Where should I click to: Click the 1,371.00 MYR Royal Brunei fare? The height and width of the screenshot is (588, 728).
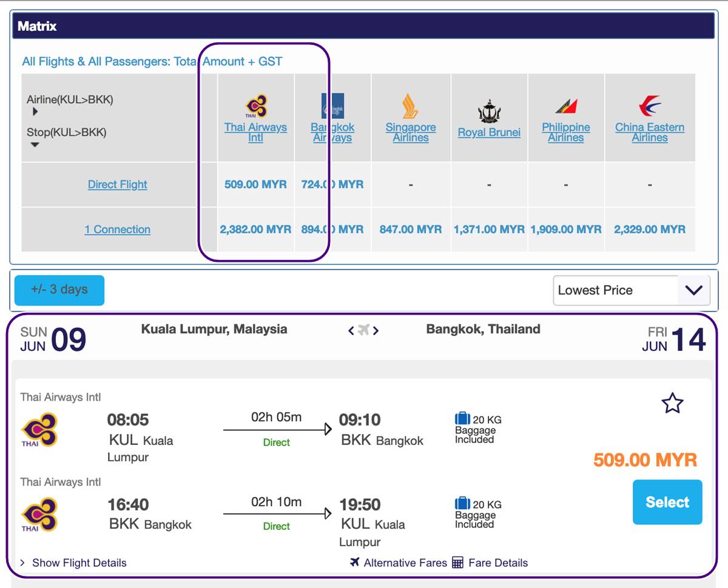tap(489, 229)
